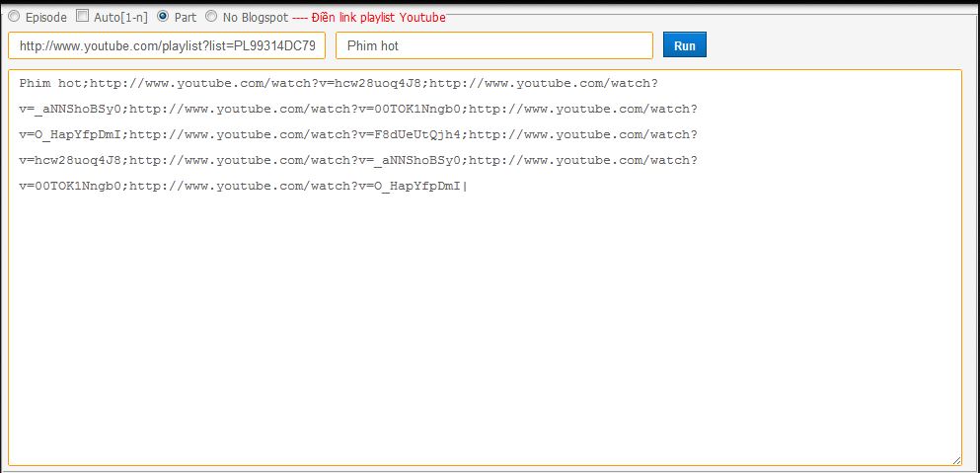Select the Episode radio button

13,17
